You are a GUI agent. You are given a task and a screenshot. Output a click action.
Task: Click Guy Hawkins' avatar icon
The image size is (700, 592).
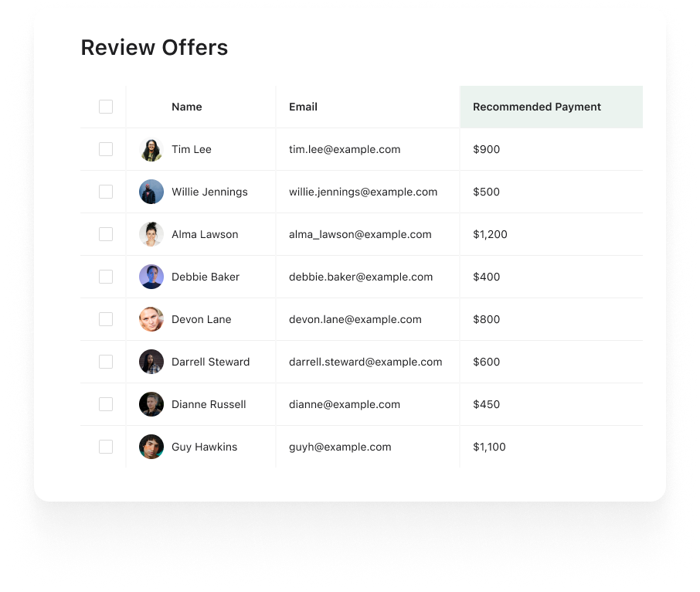tap(151, 447)
